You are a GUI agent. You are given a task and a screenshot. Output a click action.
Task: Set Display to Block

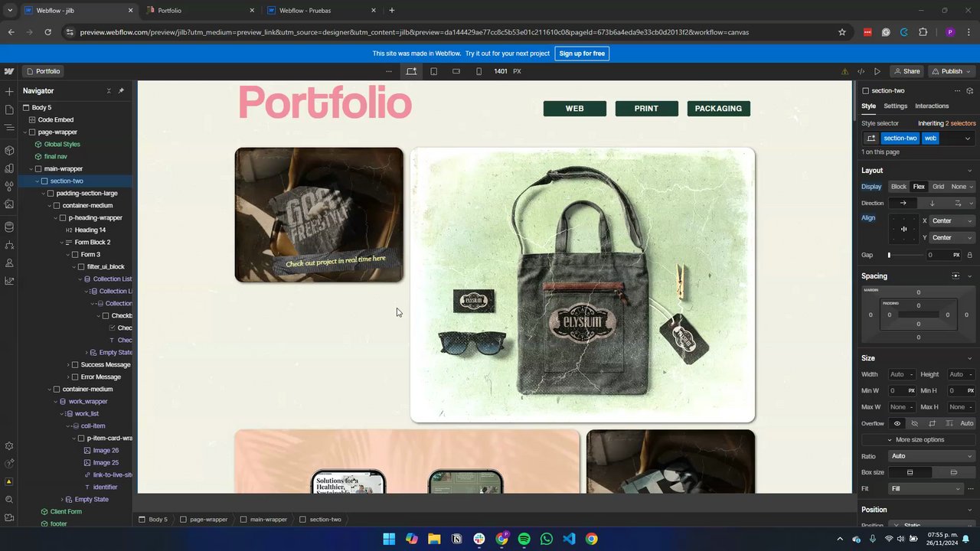click(x=899, y=187)
